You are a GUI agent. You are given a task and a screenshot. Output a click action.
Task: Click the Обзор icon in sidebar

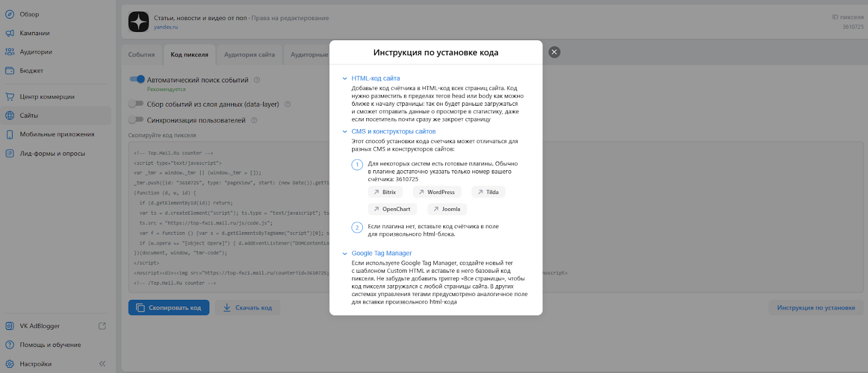(10, 14)
